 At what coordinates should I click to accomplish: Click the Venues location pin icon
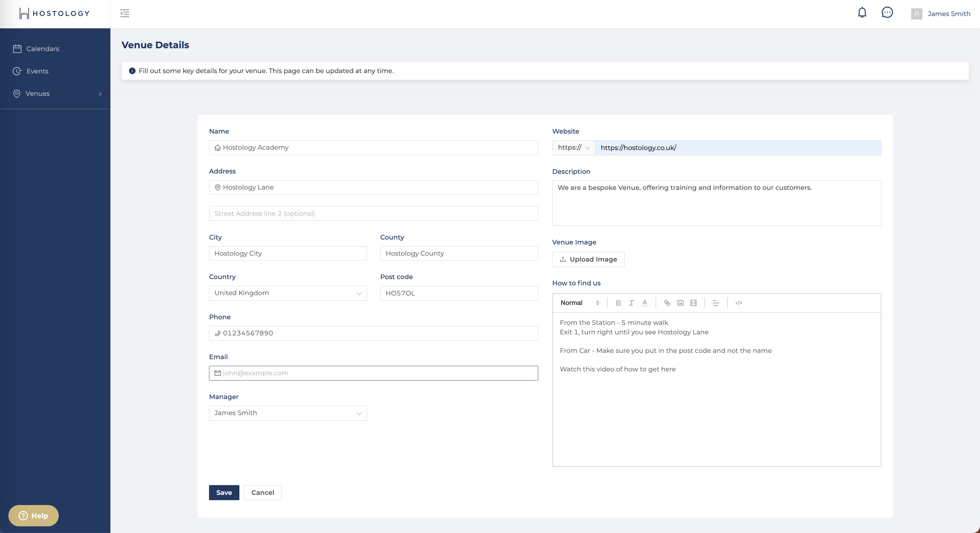point(17,94)
